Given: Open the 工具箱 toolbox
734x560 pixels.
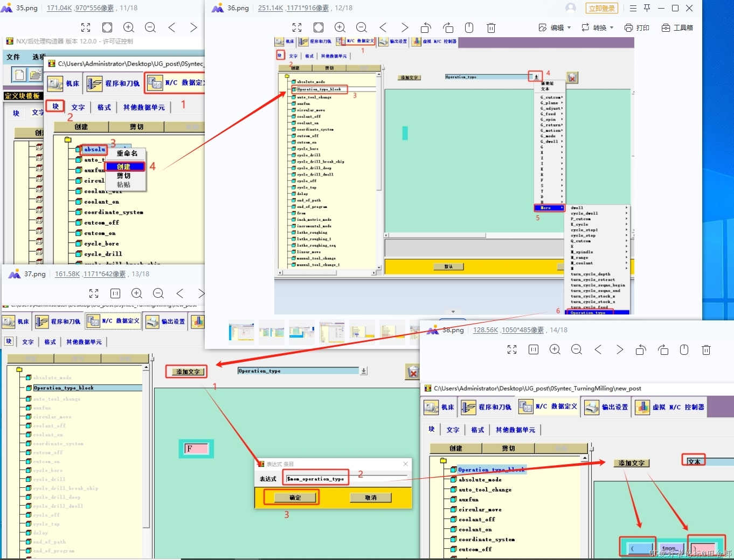Looking at the screenshot, I should coord(677,27).
